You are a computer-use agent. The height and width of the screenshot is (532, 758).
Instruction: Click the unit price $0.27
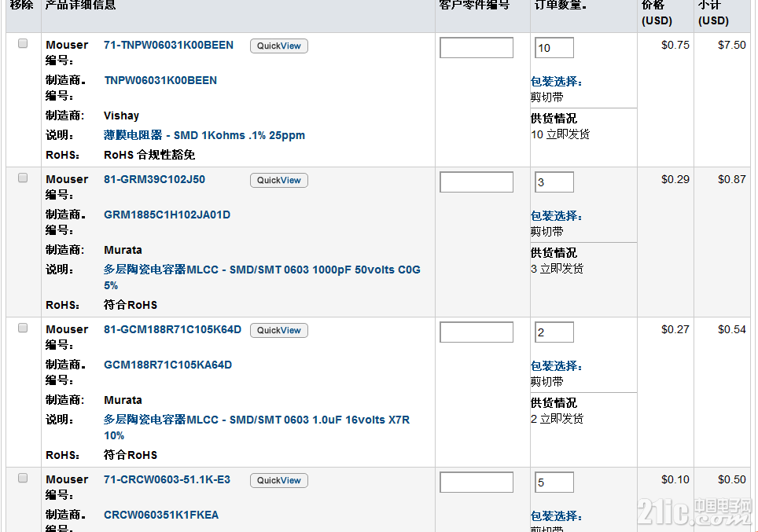click(675, 329)
